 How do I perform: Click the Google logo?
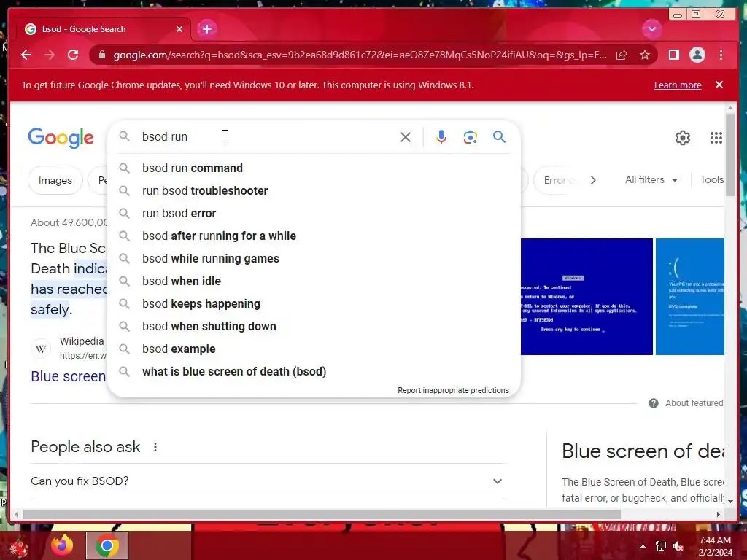click(x=61, y=138)
